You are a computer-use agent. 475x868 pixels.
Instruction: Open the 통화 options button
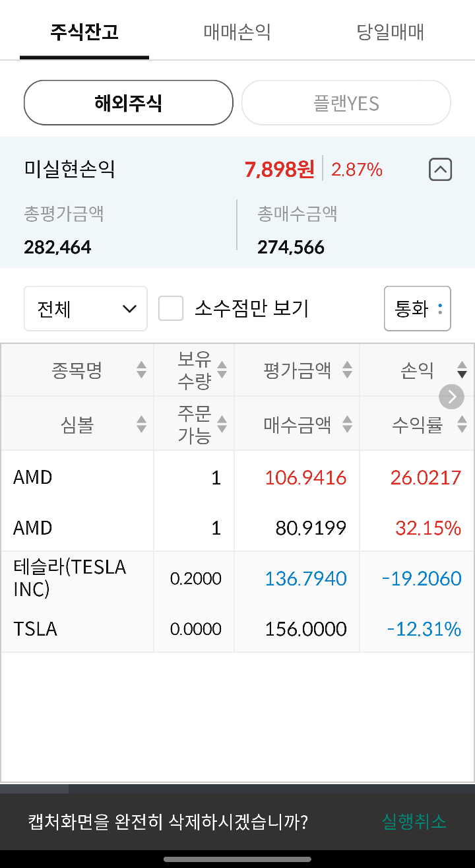click(418, 308)
